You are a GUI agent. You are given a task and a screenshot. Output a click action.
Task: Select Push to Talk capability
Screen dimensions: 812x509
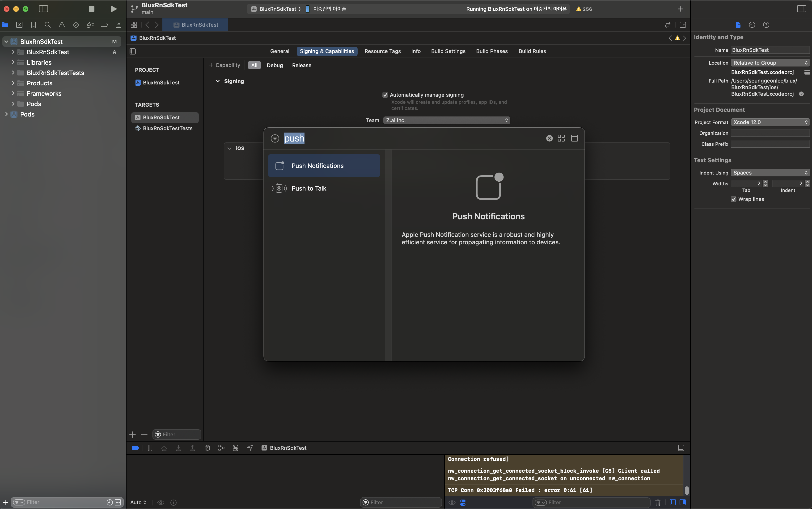324,188
